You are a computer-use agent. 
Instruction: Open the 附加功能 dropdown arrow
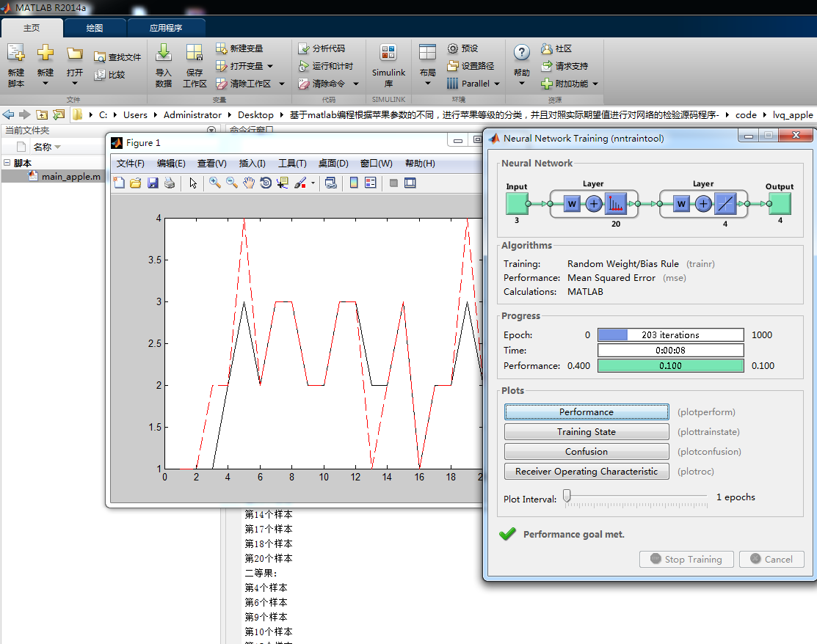point(595,84)
